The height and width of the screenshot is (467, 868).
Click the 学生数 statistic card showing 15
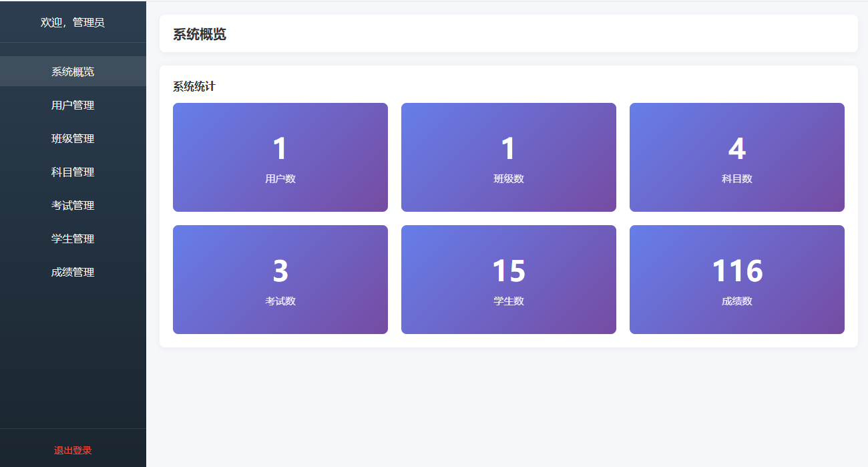[x=509, y=279]
